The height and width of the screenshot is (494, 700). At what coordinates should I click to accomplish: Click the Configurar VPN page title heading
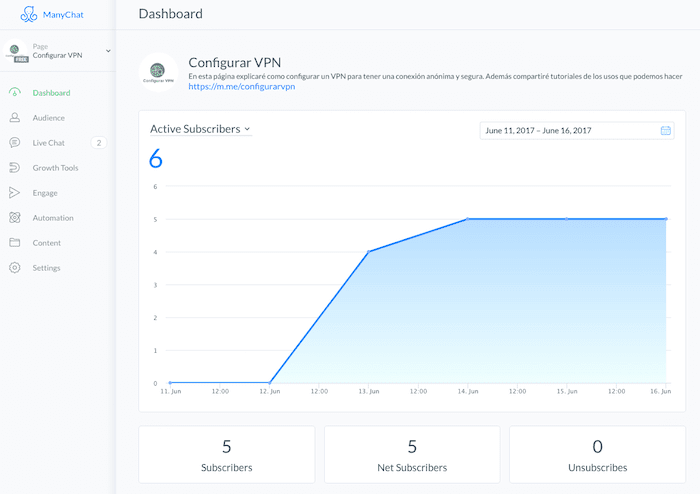tap(235, 62)
